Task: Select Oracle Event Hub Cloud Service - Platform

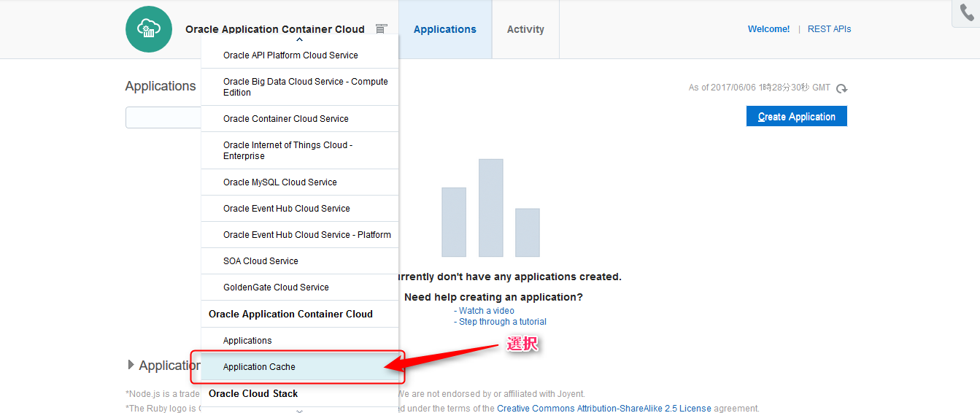Action: [x=300, y=235]
